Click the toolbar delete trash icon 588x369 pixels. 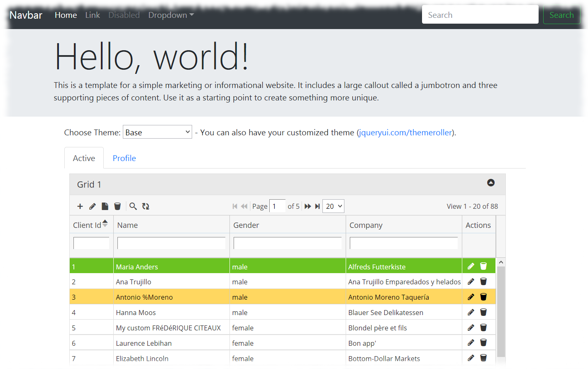(117, 206)
